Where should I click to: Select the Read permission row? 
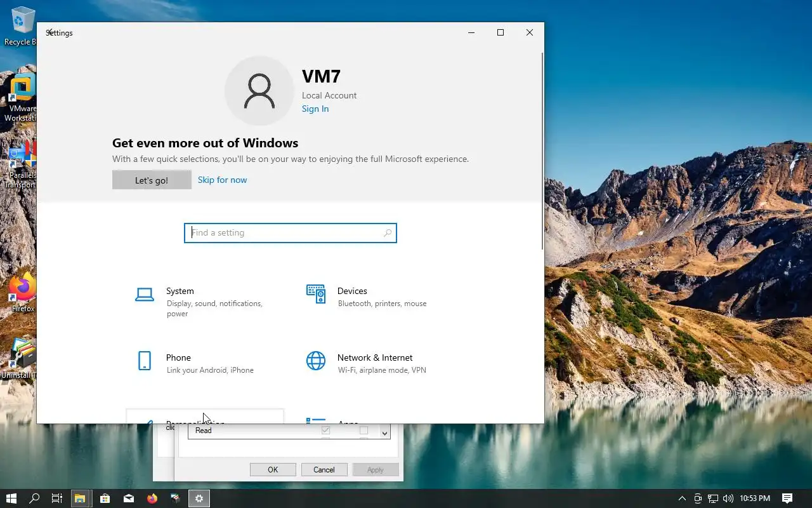(x=283, y=431)
